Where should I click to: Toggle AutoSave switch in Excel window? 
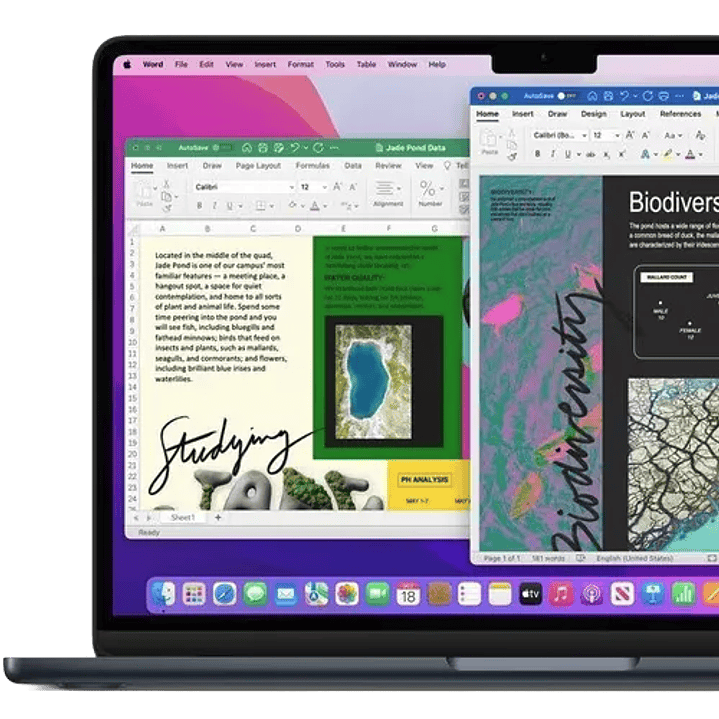point(222,147)
